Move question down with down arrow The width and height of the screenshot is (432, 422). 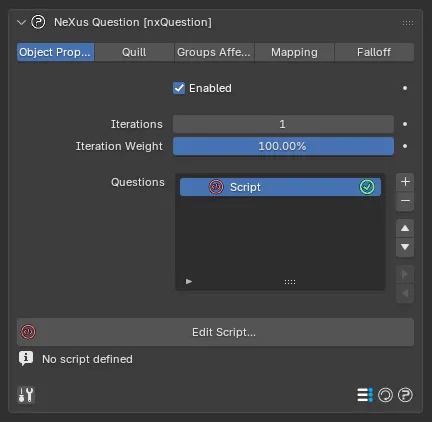coord(405,247)
